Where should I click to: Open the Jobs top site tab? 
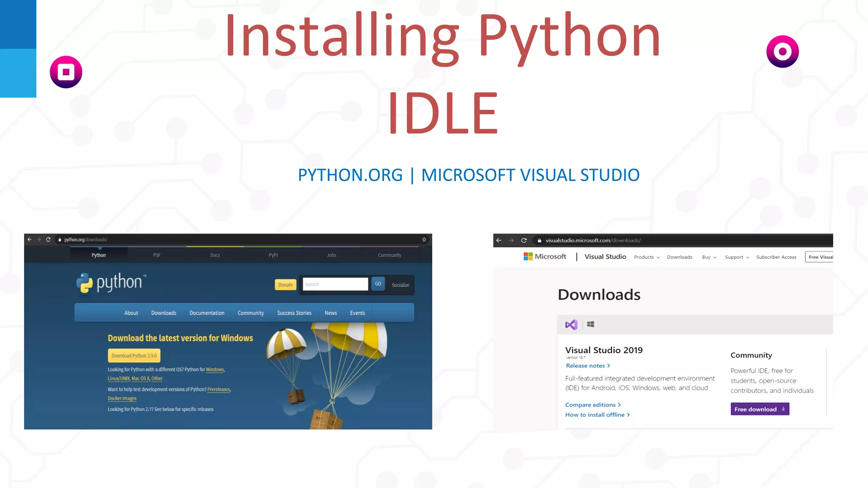(x=331, y=255)
